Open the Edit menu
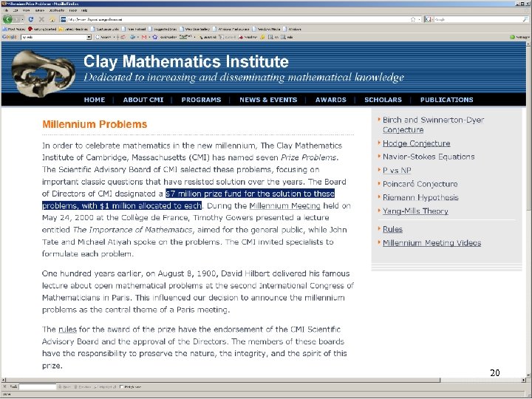Image resolution: width=532 pixels, height=399 pixels. (x=16, y=10)
